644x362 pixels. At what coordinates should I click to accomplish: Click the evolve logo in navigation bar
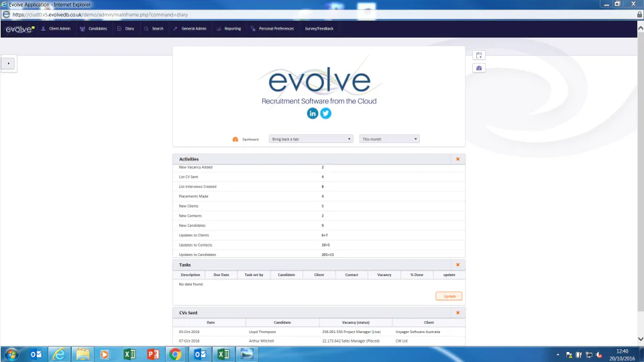19,29
